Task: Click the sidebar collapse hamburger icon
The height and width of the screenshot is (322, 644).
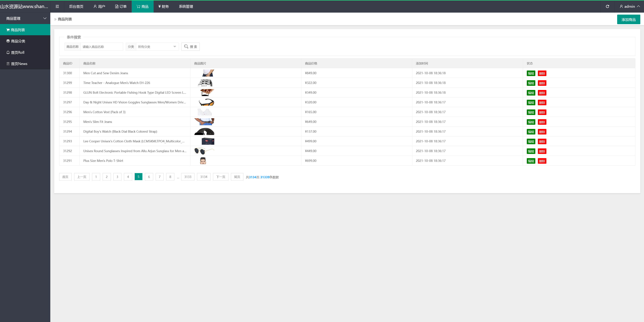Action: [x=57, y=7]
